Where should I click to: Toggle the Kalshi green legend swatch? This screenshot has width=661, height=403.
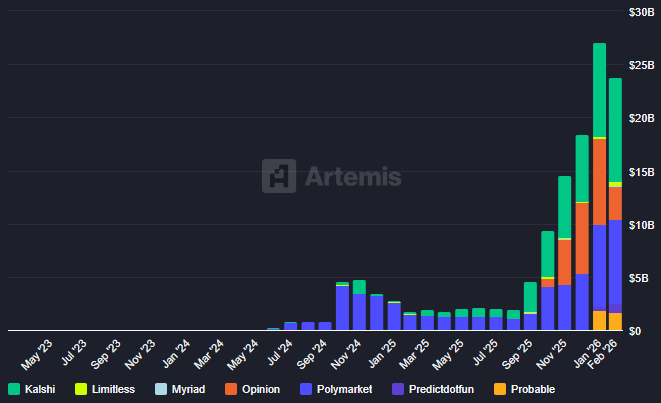[x=14, y=389]
